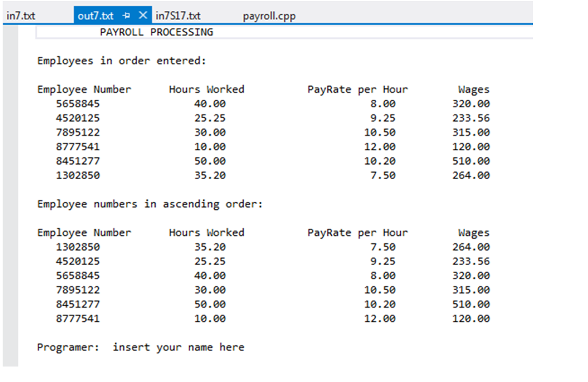Click the Employee Number column header
This screenshot has width=588, height=382.
click(84, 89)
